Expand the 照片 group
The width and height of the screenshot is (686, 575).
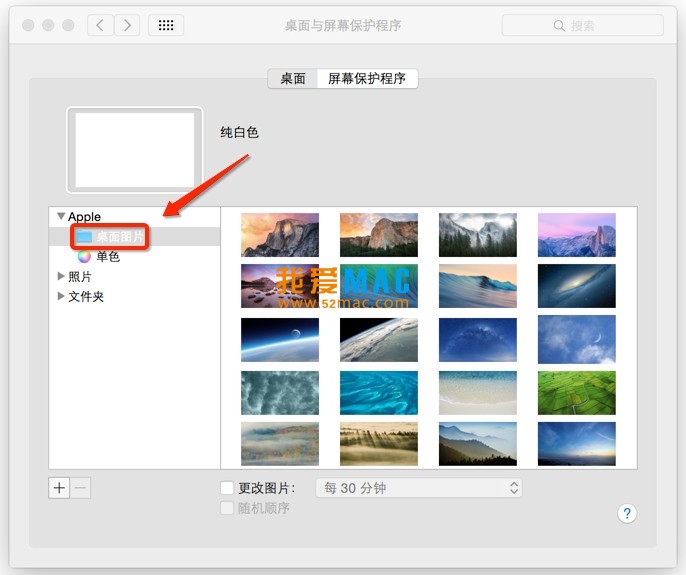[61, 276]
